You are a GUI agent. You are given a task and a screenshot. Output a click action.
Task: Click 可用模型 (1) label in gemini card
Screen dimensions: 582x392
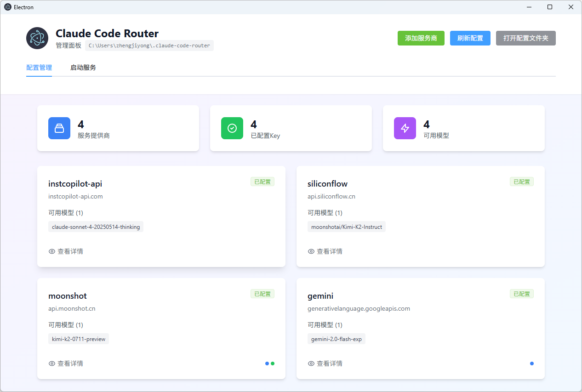[x=325, y=325]
